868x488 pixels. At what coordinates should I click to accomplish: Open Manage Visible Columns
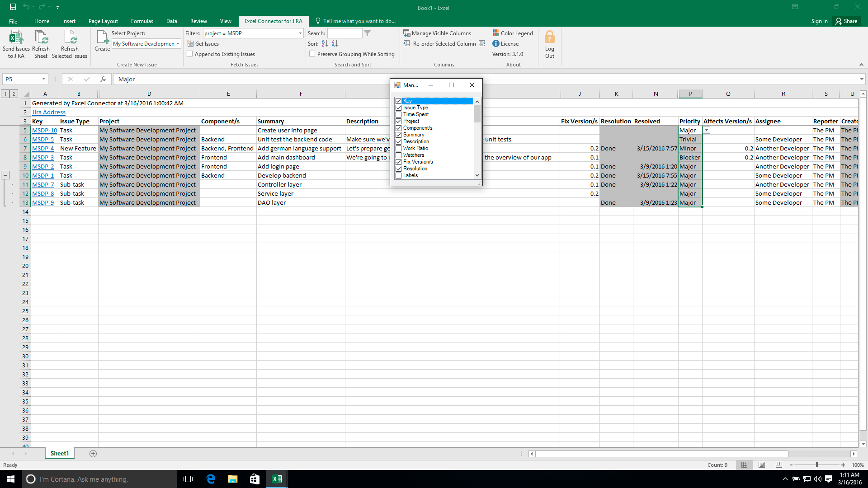[437, 33]
